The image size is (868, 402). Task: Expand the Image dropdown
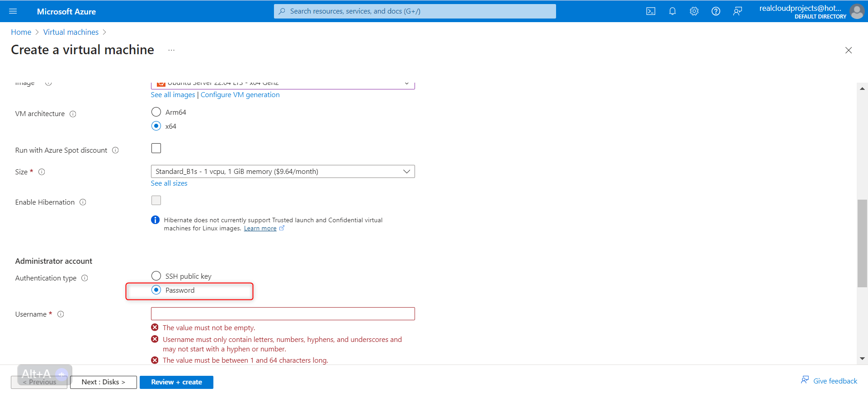[283, 85]
